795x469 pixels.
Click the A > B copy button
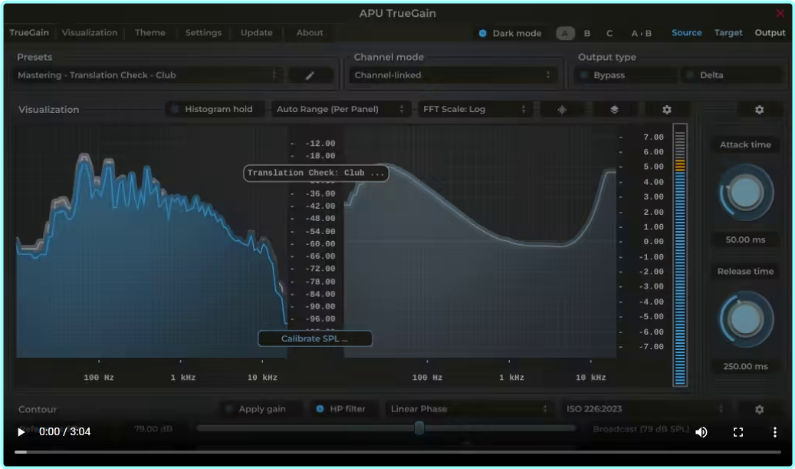tap(641, 33)
